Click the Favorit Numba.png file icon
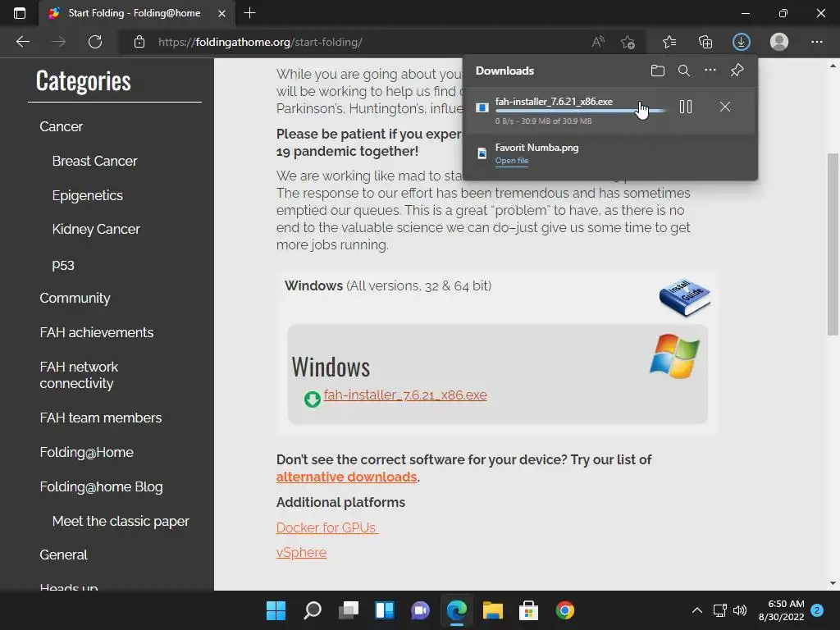The width and height of the screenshot is (840, 630). tap(482, 153)
